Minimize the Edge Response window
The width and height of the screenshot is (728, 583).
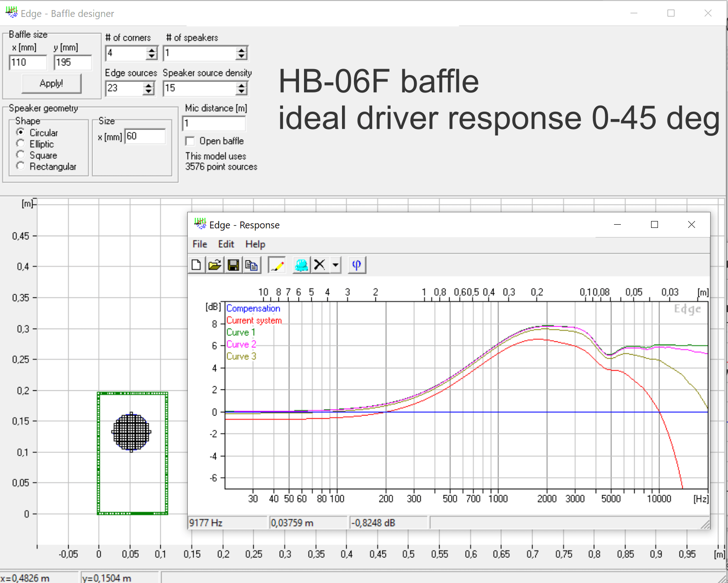tap(617, 224)
